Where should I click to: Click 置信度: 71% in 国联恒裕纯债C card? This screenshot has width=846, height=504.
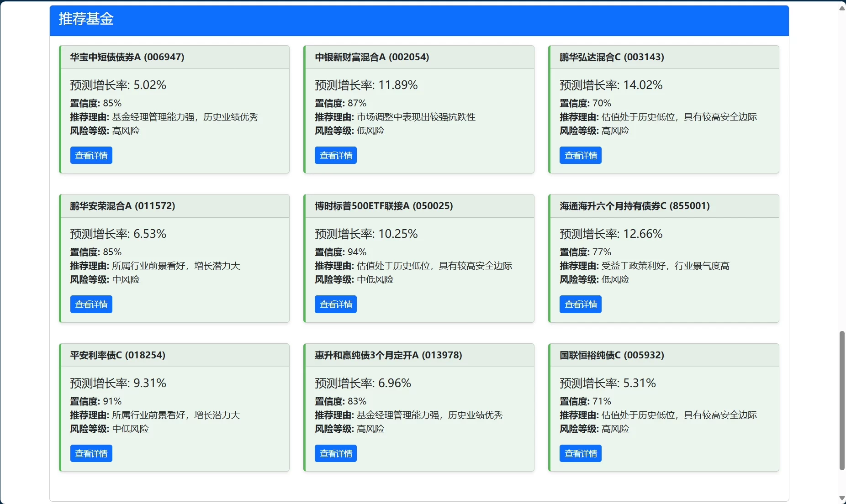pos(585,401)
